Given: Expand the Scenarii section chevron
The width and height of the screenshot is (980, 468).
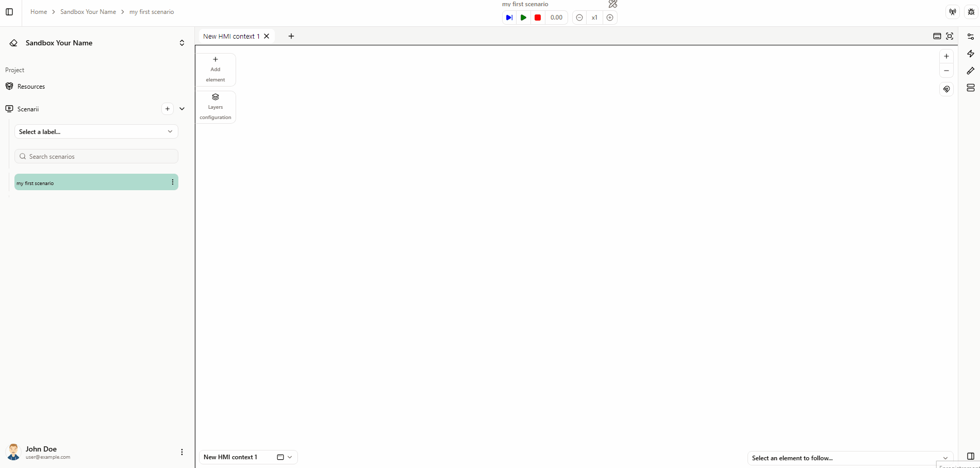Looking at the screenshot, I should [182, 109].
